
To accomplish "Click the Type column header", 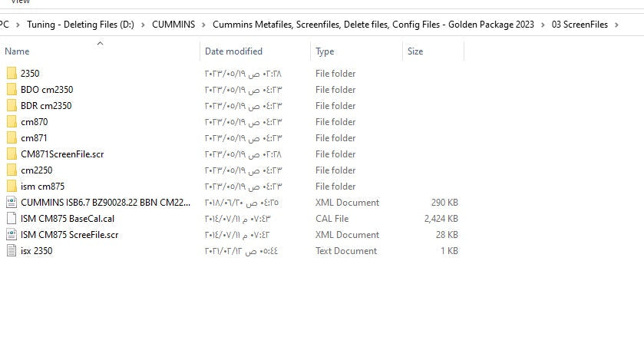I will pyautogui.click(x=325, y=51).
